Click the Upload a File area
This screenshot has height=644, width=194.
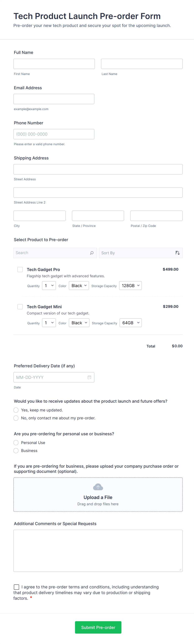coord(98,497)
